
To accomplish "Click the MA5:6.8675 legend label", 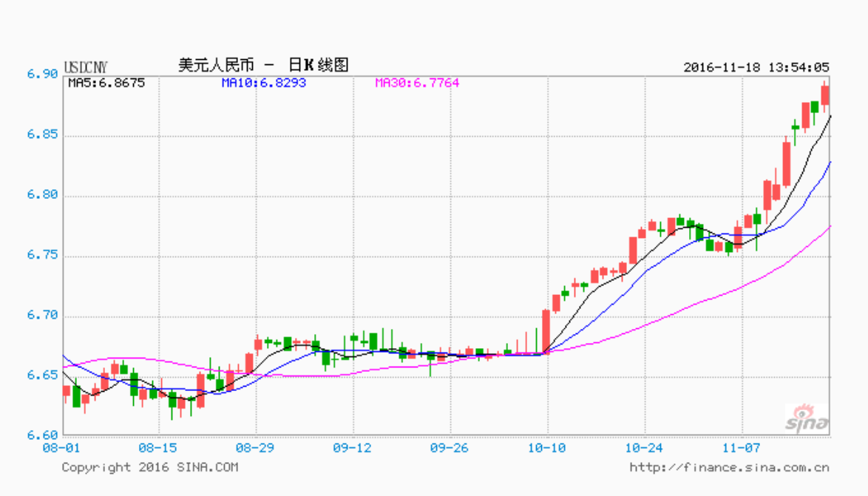I will (107, 83).
